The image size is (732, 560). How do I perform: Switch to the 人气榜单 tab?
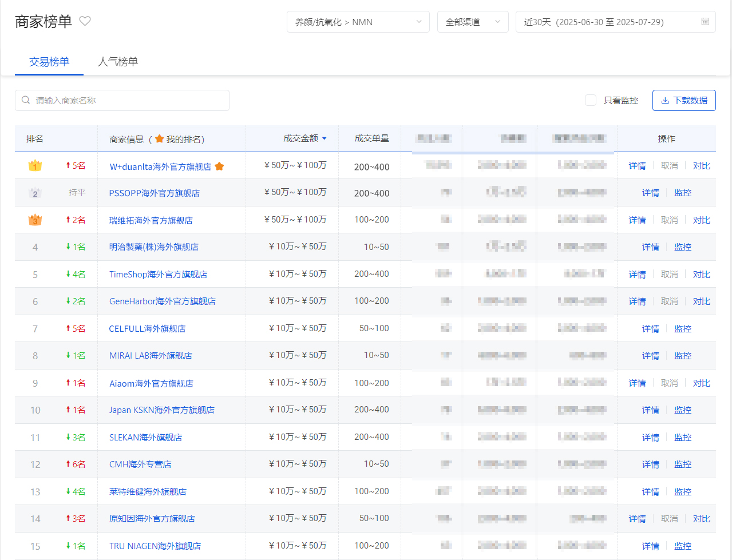(x=118, y=61)
